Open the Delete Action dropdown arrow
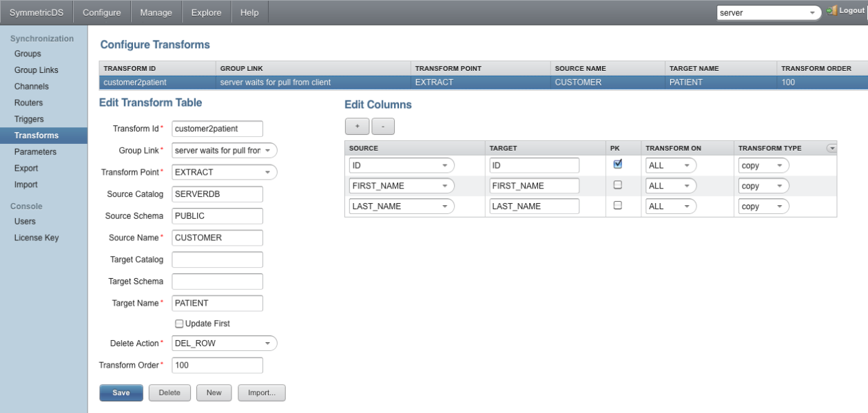 click(x=269, y=343)
